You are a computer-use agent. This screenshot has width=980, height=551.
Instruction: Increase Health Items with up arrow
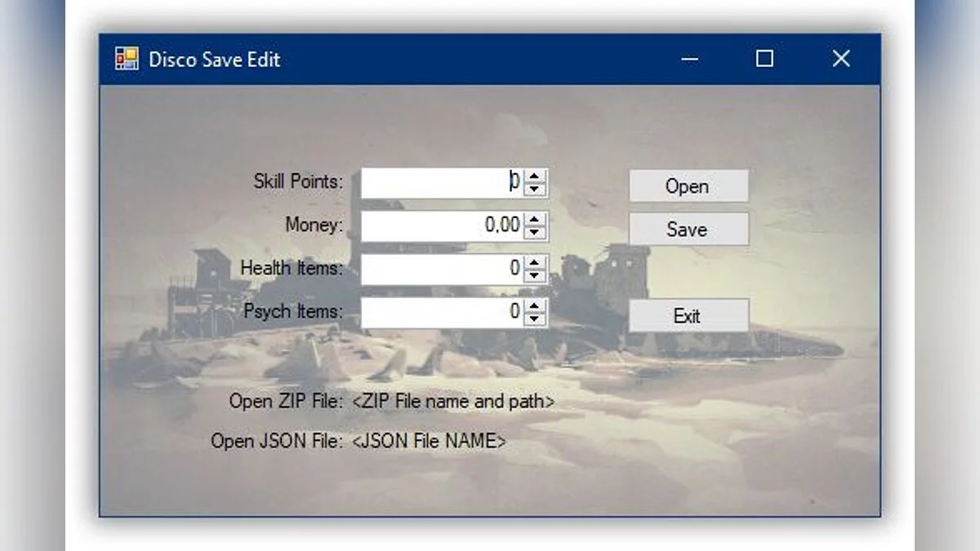point(535,263)
